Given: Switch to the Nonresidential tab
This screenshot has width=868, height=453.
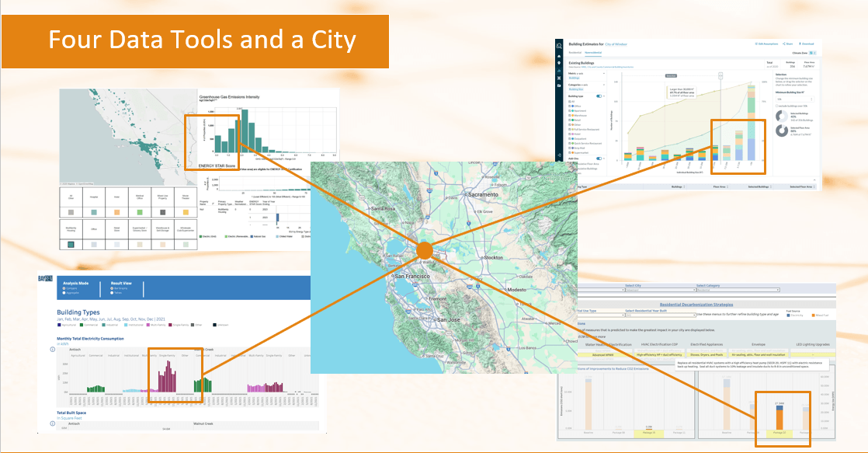Looking at the screenshot, I should 592,52.
